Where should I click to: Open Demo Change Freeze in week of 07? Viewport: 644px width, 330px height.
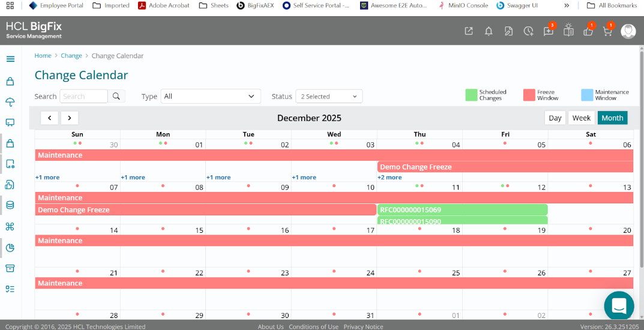click(206, 210)
